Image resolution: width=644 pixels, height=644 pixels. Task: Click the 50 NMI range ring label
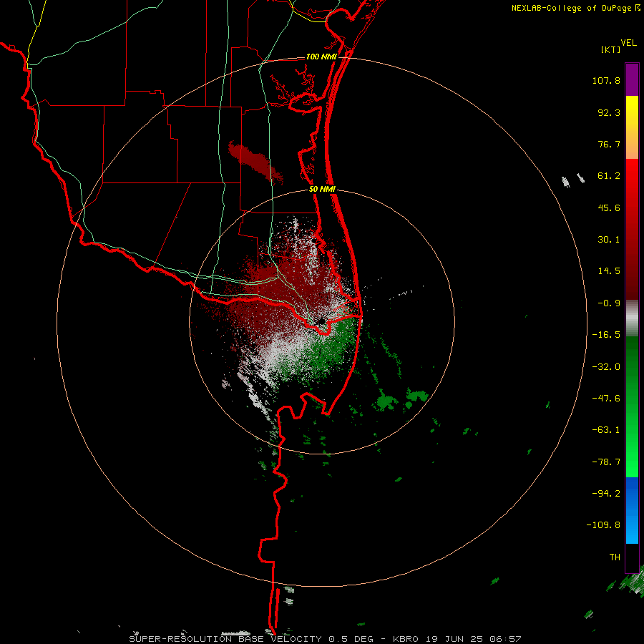point(322,190)
